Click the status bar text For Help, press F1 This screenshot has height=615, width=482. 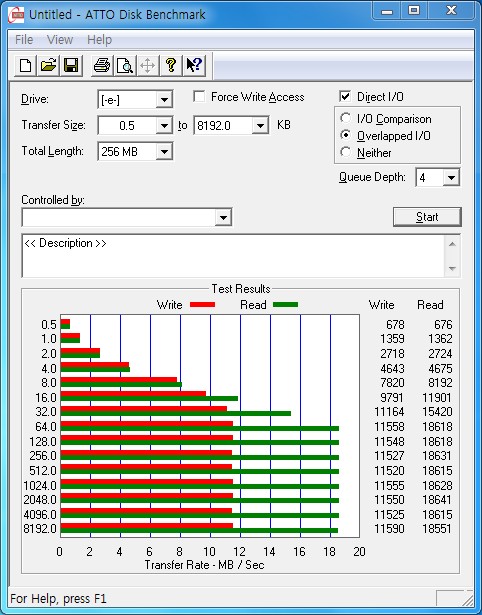[58, 599]
